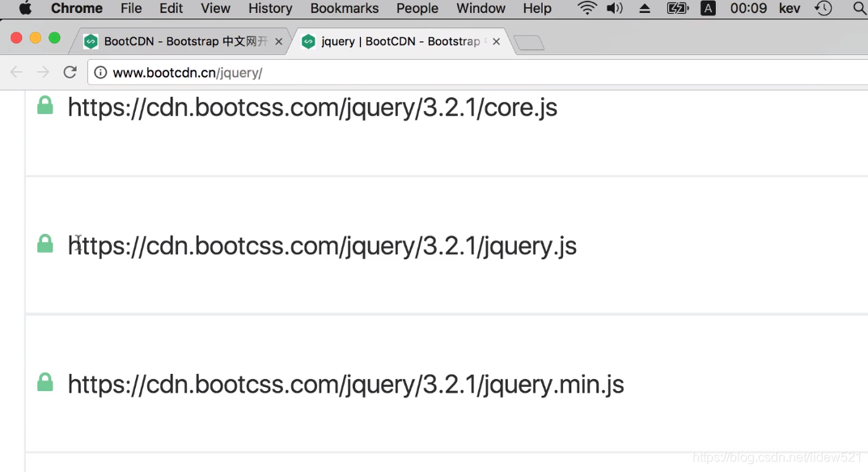The width and height of the screenshot is (868, 472).
Task: Open the People menu
Action: 417,8
